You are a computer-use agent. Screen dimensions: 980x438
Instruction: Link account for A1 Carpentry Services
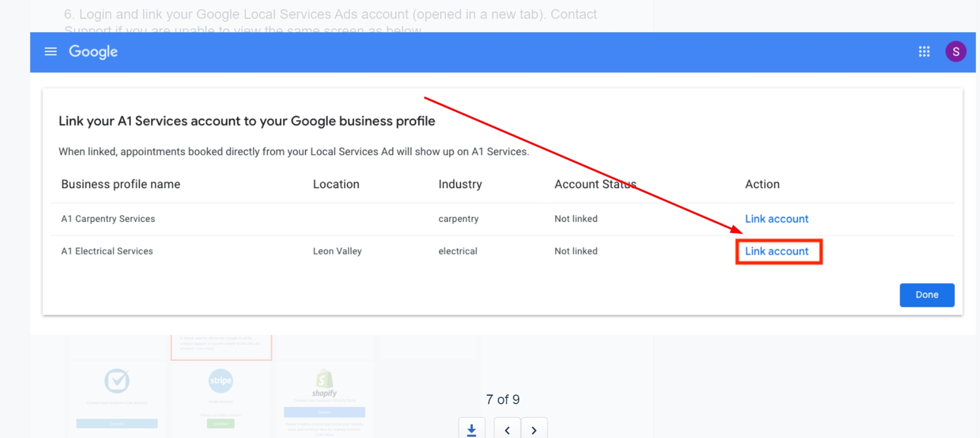click(776, 219)
